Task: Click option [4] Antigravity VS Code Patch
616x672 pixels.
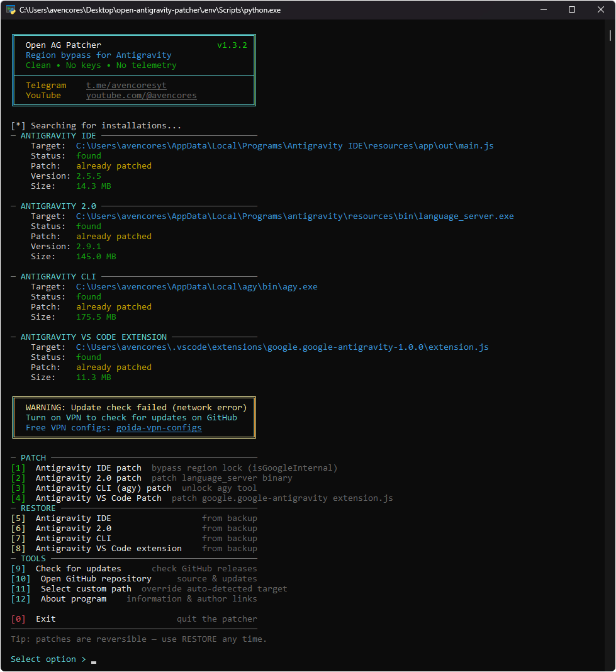Action: click(x=86, y=498)
